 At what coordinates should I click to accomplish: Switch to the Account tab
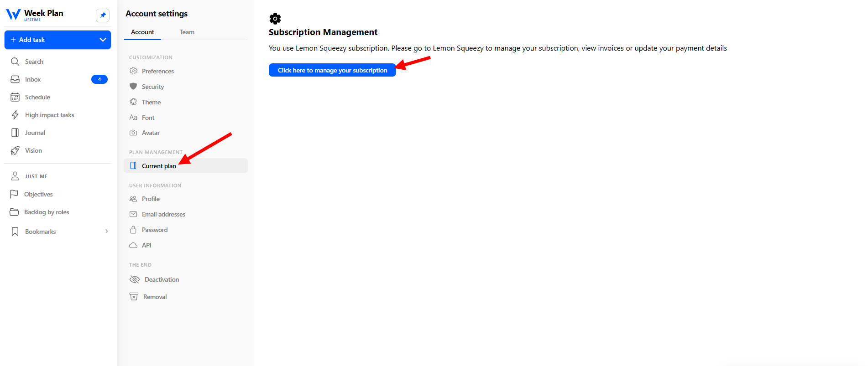coord(142,32)
